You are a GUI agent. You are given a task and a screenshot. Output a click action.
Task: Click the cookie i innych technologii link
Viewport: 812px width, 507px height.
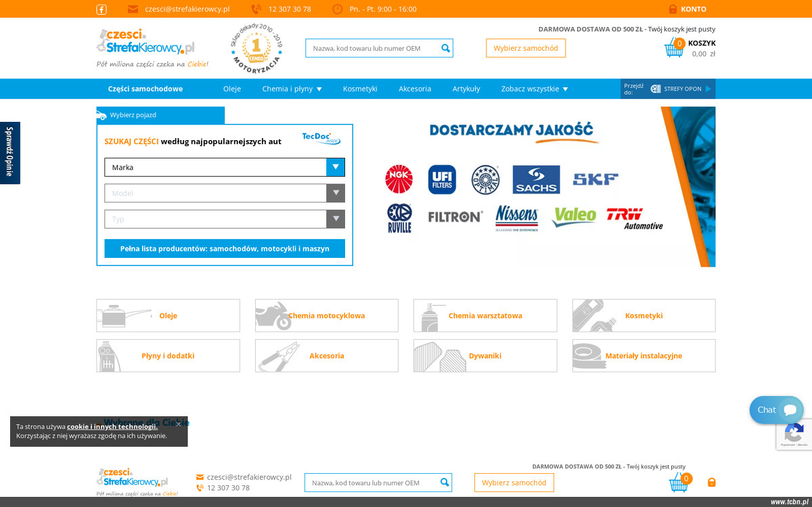[112, 426]
